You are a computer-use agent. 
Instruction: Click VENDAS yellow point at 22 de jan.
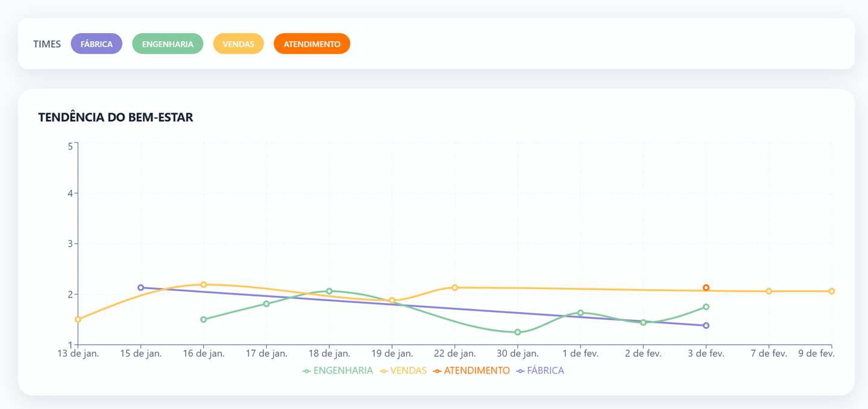[x=455, y=288]
